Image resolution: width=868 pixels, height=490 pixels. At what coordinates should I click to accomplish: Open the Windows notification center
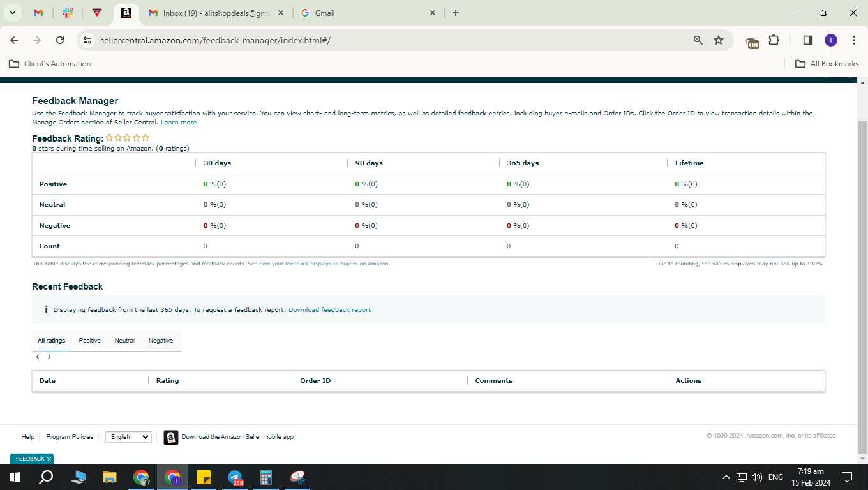pos(847,477)
